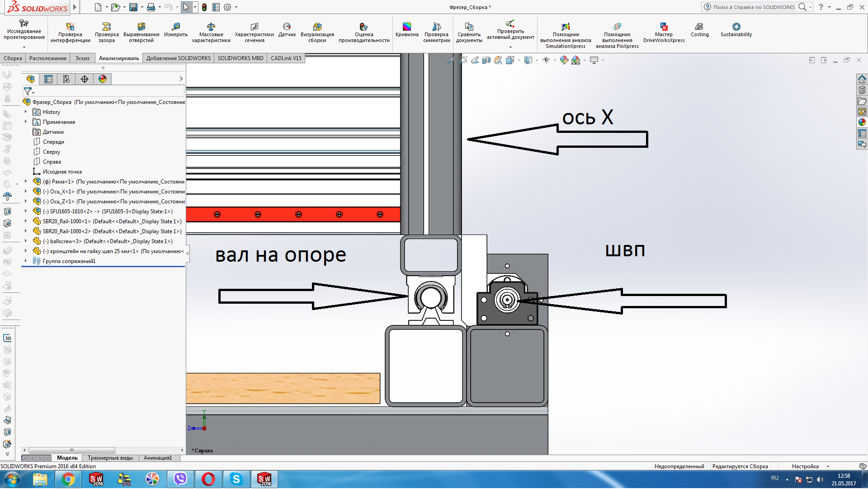Click the Zoom to Fit icon
The width and height of the screenshot is (868, 489).
[451, 60]
